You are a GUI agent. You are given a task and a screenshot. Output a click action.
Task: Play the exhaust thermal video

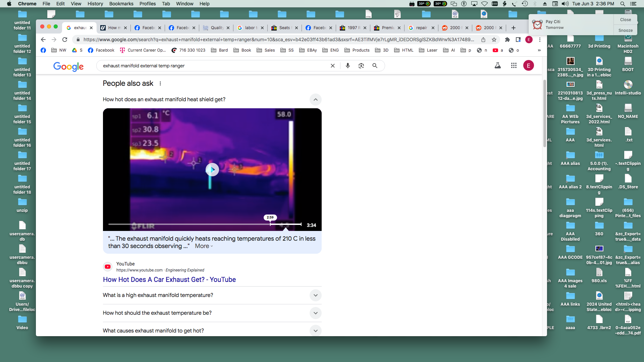(212, 170)
